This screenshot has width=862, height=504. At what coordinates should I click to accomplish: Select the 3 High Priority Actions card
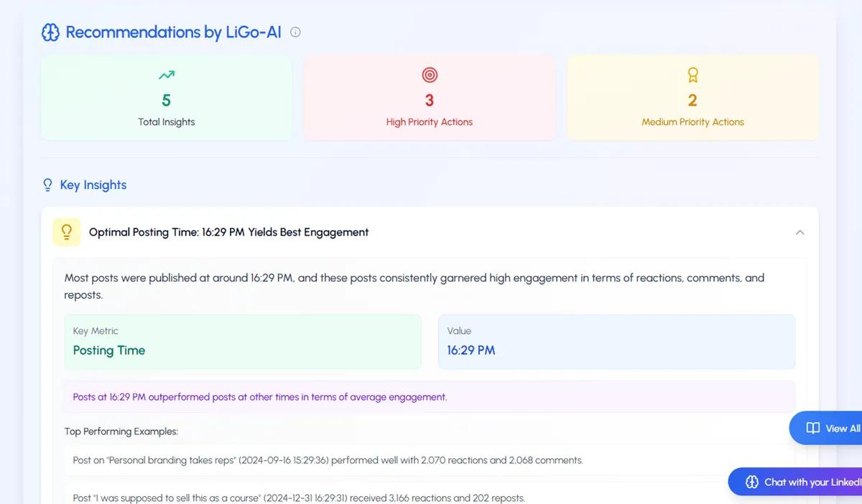pyautogui.click(x=429, y=98)
